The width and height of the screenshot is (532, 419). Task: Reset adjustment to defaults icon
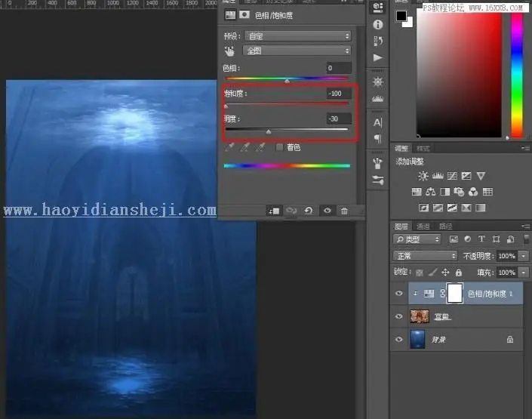309,211
